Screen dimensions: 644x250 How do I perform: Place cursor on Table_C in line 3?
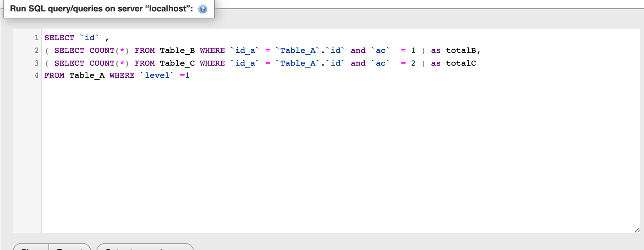click(x=177, y=63)
